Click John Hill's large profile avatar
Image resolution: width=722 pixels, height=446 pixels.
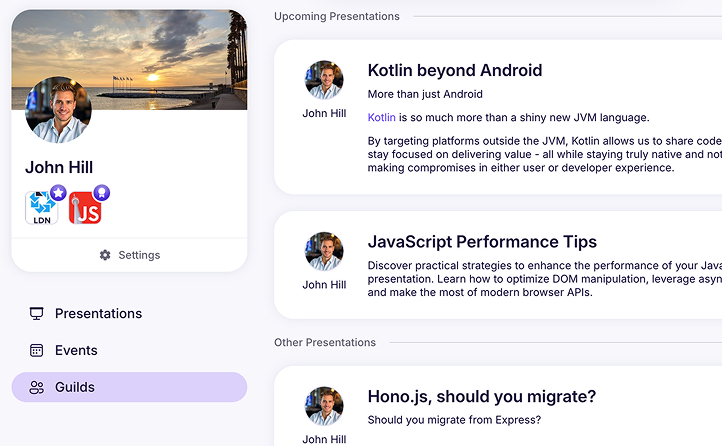click(58, 110)
